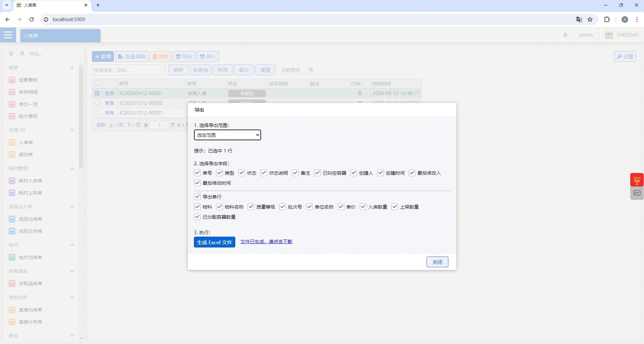Click the M4 logo icon
This screenshot has height=344, width=644.
pyautogui.click(x=609, y=35)
